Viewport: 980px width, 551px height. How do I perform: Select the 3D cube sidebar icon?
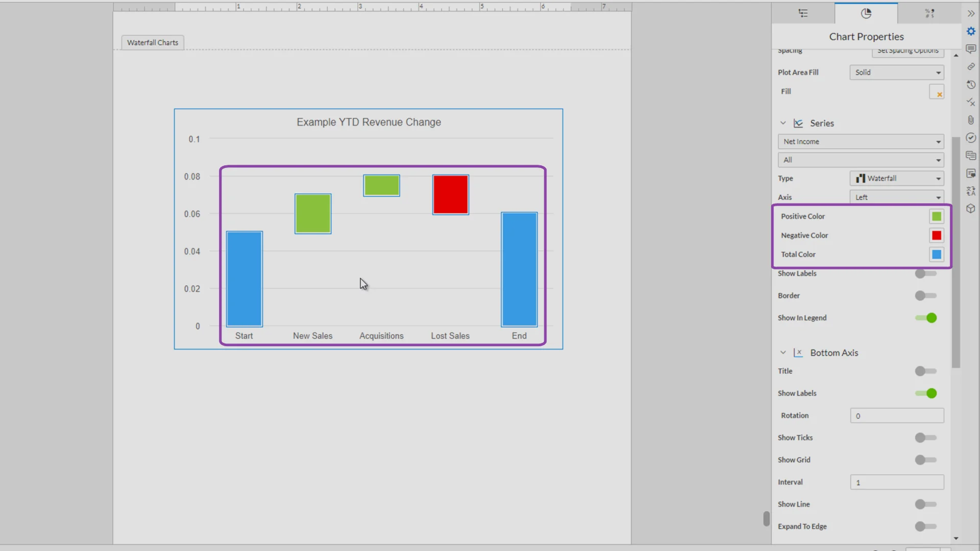(971, 209)
